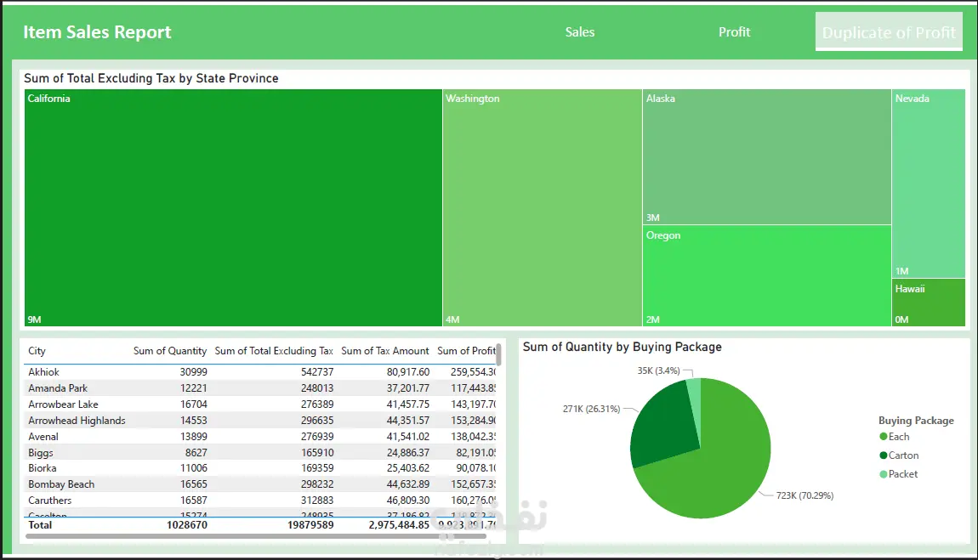Click the Alaska treemap block

click(x=766, y=157)
